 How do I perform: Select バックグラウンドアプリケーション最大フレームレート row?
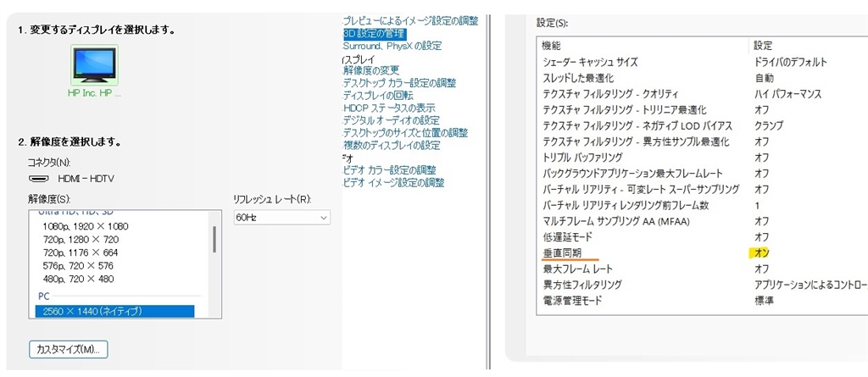pyautogui.click(x=703, y=174)
